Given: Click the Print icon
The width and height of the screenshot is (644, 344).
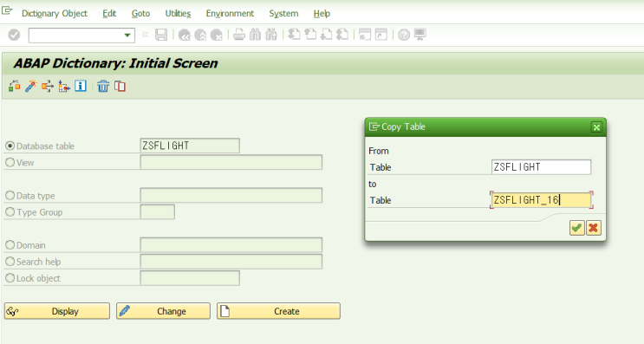Looking at the screenshot, I should tap(239, 35).
